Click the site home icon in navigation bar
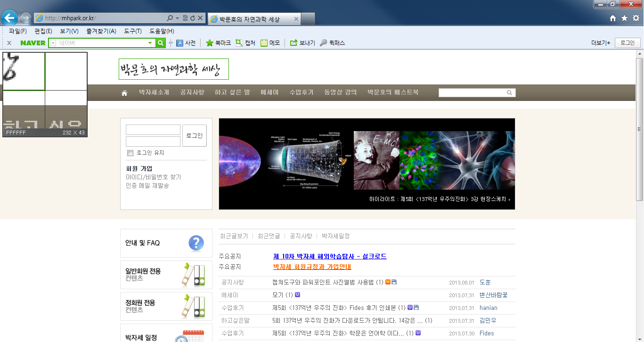Image resolution: width=644 pixels, height=342 pixels. point(124,93)
